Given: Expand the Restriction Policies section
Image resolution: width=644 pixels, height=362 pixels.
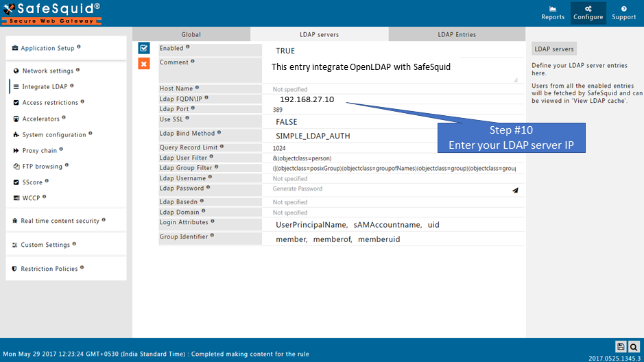Looking at the screenshot, I should (x=49, y=269).
